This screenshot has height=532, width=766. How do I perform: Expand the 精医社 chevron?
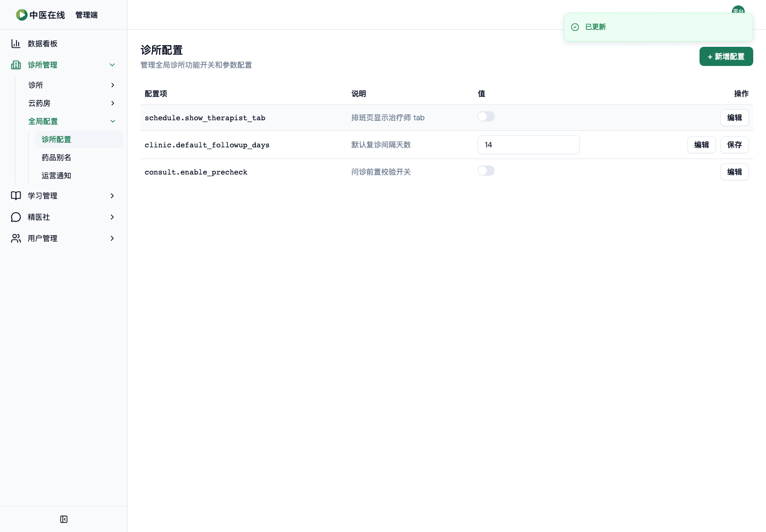coord(112,217)
